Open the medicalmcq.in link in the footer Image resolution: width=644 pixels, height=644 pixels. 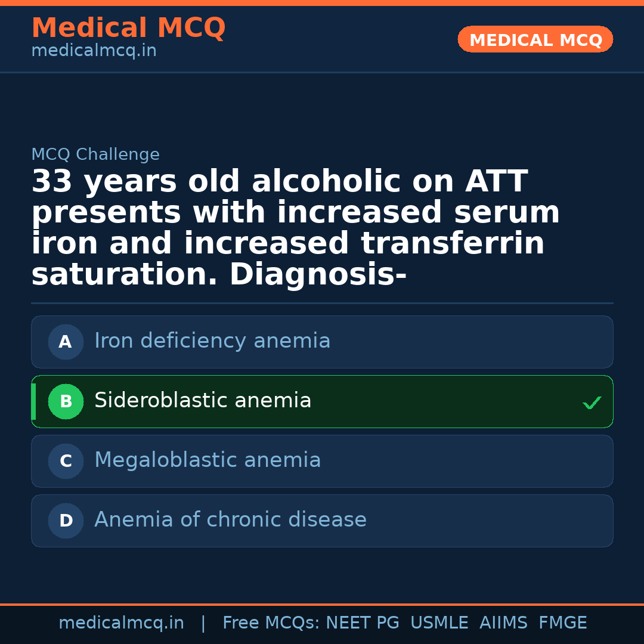click(121, 623)
